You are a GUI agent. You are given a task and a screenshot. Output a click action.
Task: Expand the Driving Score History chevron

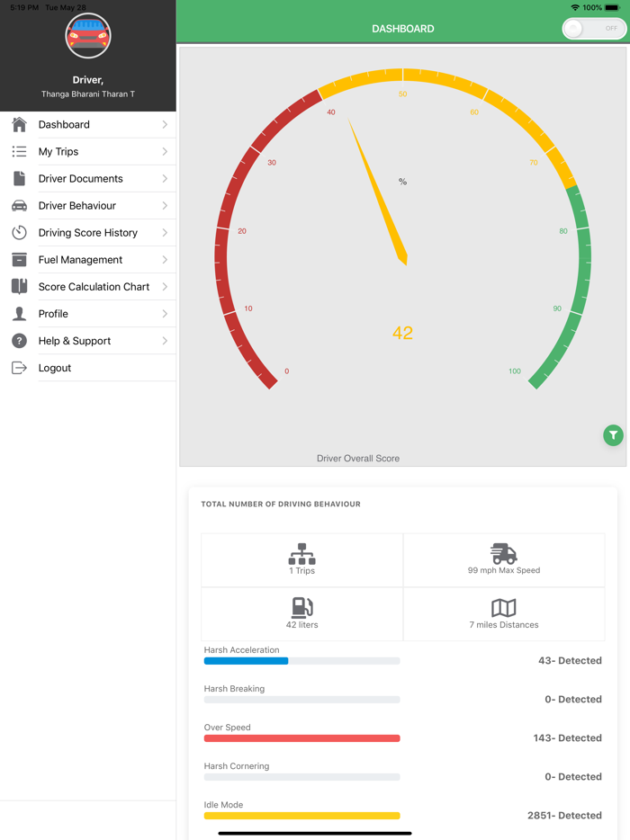point(165,233)
